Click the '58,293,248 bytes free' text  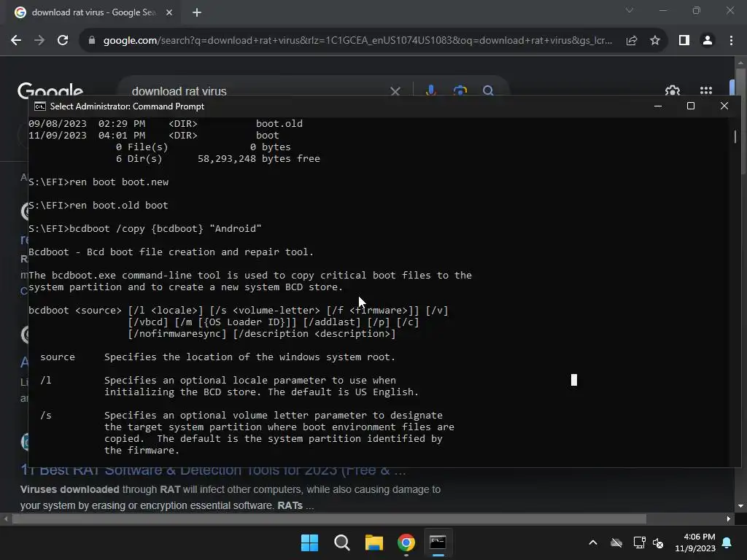point(259,158)
